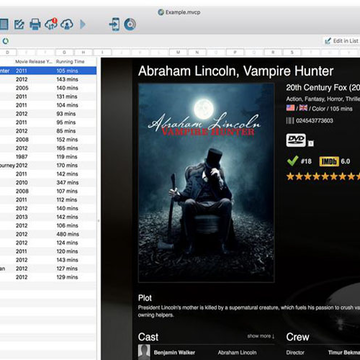Select the row with 85 mins
Screen dimensions: 360x360
pyautogui.click(x=48, y=131)
